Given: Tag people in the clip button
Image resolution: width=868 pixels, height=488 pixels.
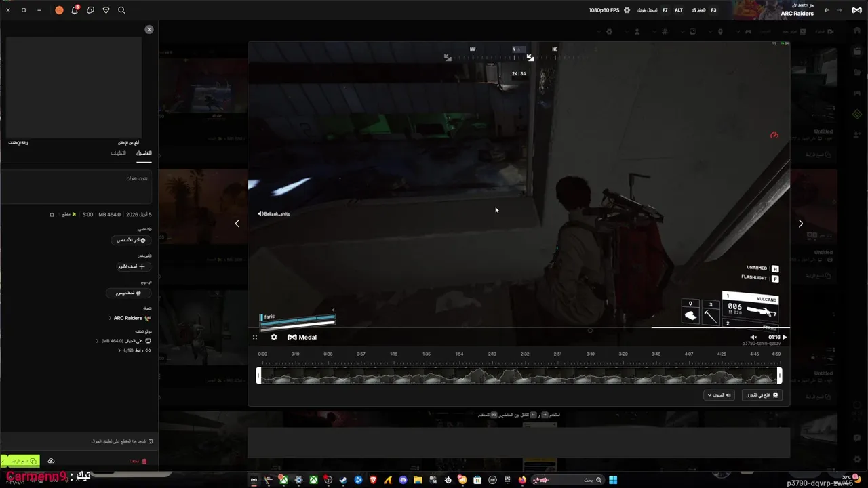Looking at the screenshot, I should tap(131, 240).
